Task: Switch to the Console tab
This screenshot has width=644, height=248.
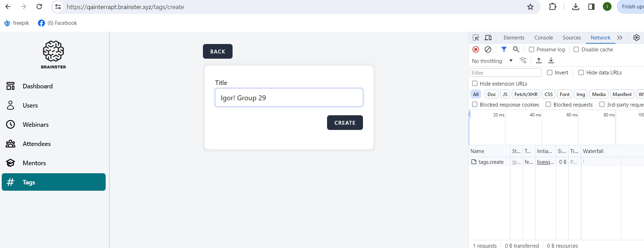Action: click(x=544, y=38)
